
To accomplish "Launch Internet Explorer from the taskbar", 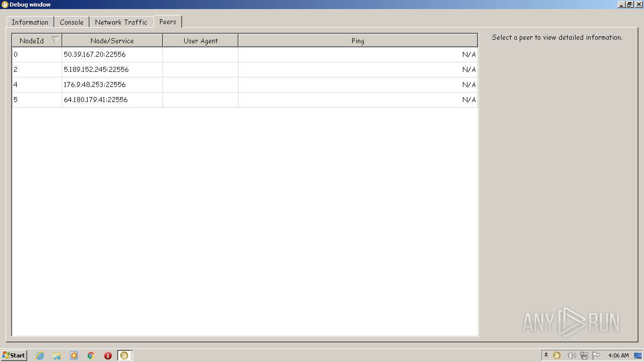I will click(40, 355).
